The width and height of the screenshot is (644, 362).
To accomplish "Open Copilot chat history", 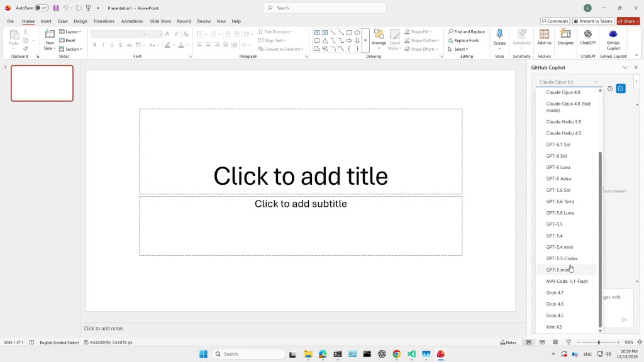I will coord(610,89).
